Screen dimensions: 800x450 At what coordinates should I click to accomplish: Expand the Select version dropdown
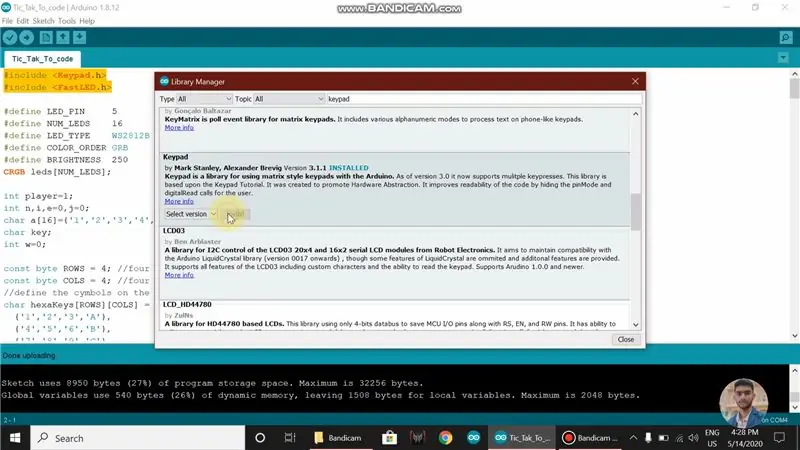[x=191, y=214]
